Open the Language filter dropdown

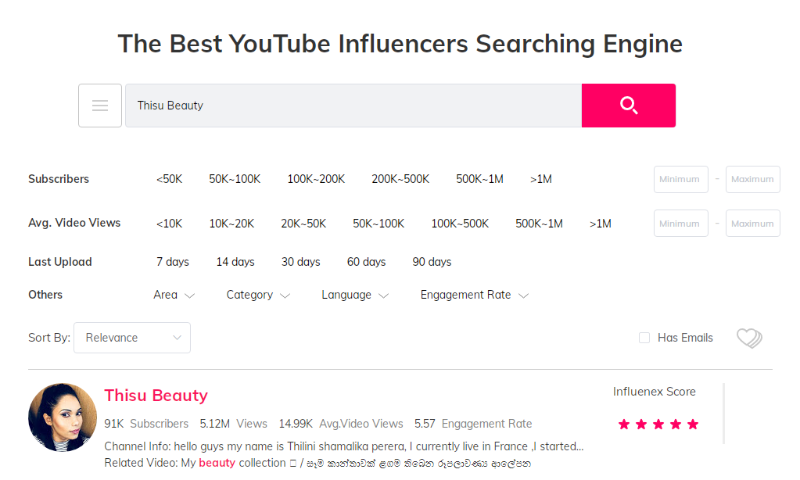tap(355, 295)
